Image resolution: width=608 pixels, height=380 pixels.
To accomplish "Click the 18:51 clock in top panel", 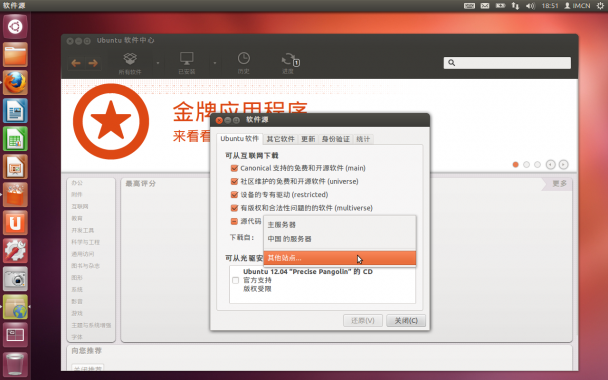I will pos(550,6).
